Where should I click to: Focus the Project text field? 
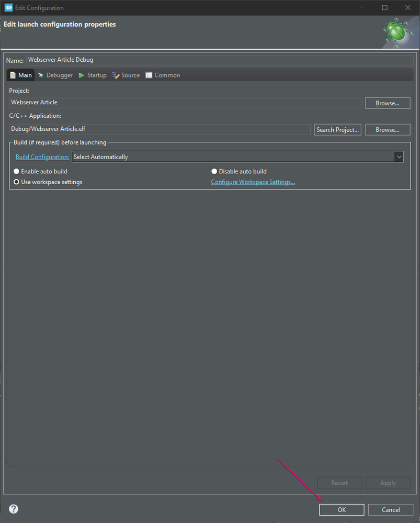point(185,103)
